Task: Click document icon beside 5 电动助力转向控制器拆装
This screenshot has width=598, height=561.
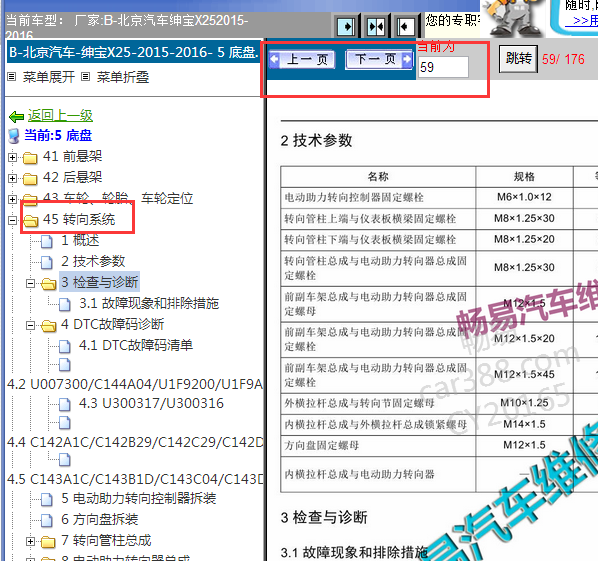Action: click(x=47, y=500)
